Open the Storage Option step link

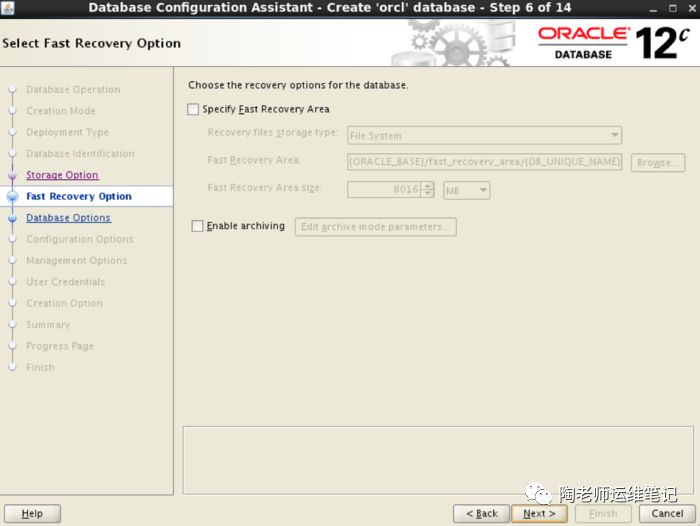[62, 175]
